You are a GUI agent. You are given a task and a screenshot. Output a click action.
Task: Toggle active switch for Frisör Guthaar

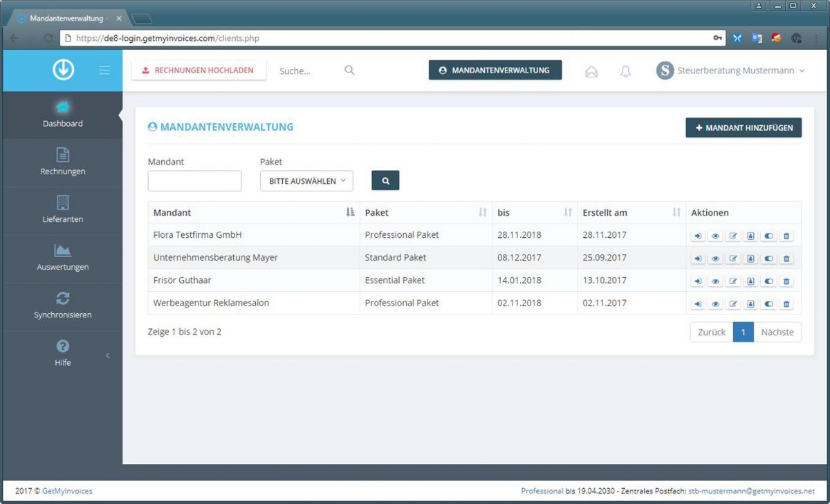(x=768, y=281)
